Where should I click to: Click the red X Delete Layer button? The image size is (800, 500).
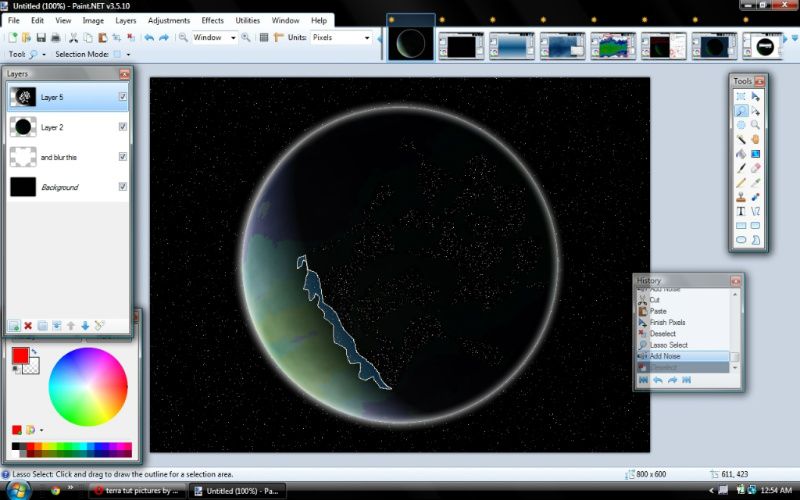(28, 326)
